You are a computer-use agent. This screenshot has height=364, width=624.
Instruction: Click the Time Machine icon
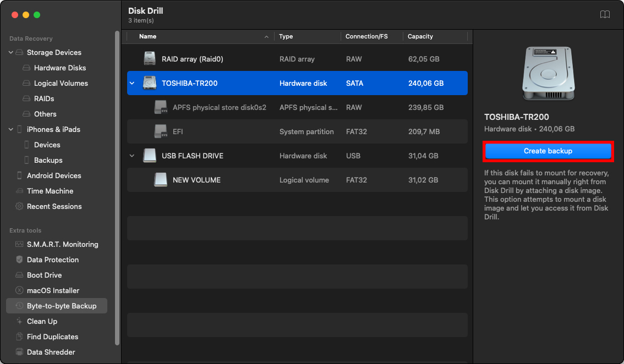point(19,191)
